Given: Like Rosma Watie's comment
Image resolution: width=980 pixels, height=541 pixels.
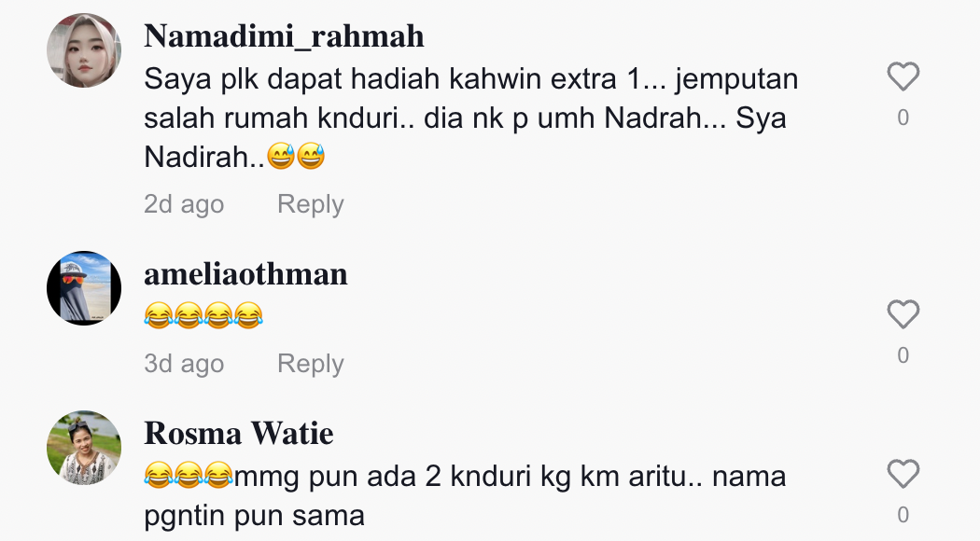Looking at the screenshot, I should [x=903, y=474].
